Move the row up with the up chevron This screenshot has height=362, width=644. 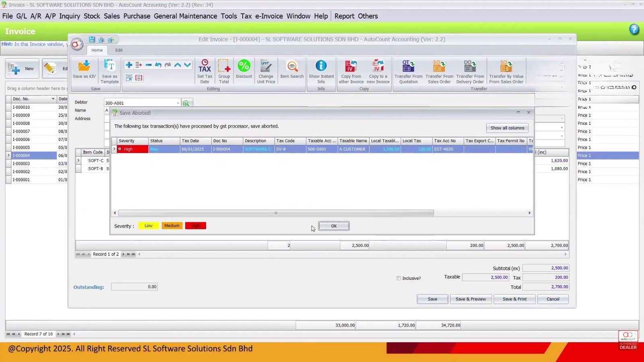pyautogui.click(x=178, y=65)
